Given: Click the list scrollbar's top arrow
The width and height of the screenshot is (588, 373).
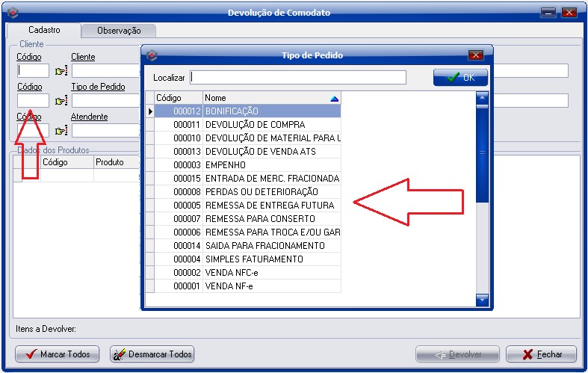Looking at the screenshot, I should pos(482,97).
